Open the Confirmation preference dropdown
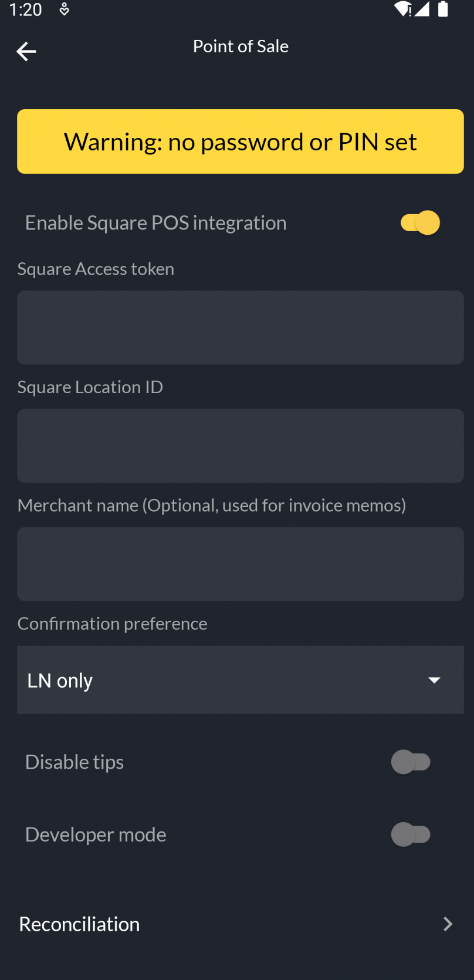This screenshot has height=980, width=474. (x=240, y=680)
